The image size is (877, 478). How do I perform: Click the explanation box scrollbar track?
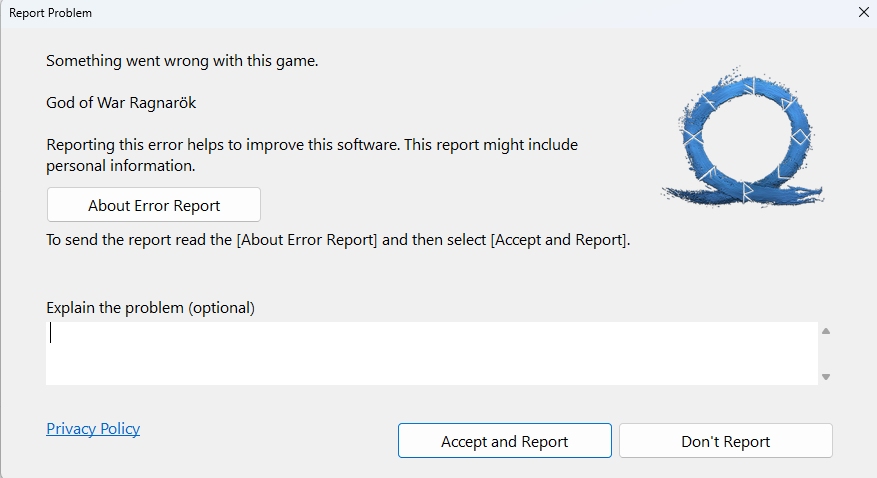click(x=826, y=353)
